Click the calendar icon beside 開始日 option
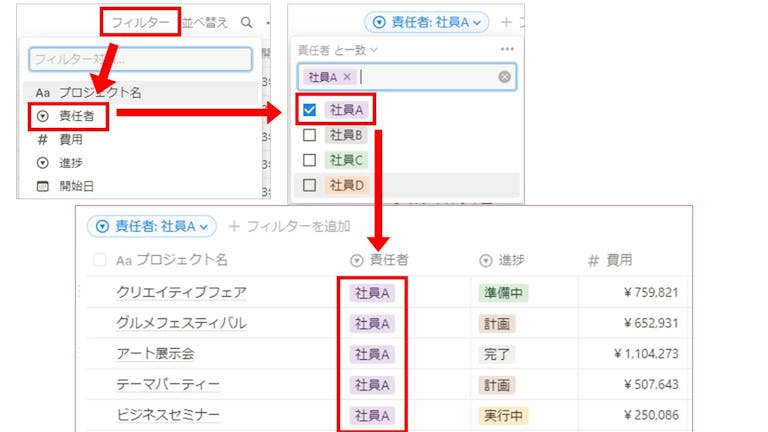 click(x=43, y=186)
